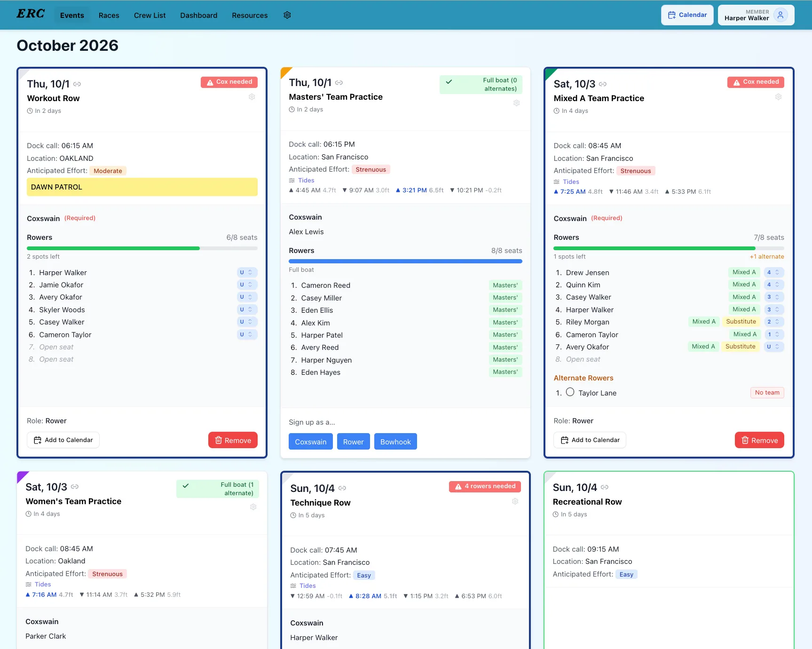Click Full boat (1 alternate) status badge
Viewport: 812px width, 649px height.
point(218,489)
